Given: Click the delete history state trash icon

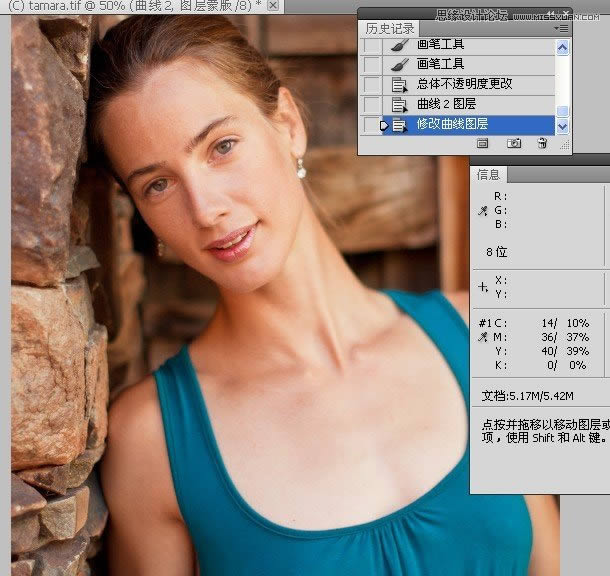Looking at the screenshot, I should pyautogui.click(x=542, y=144).
